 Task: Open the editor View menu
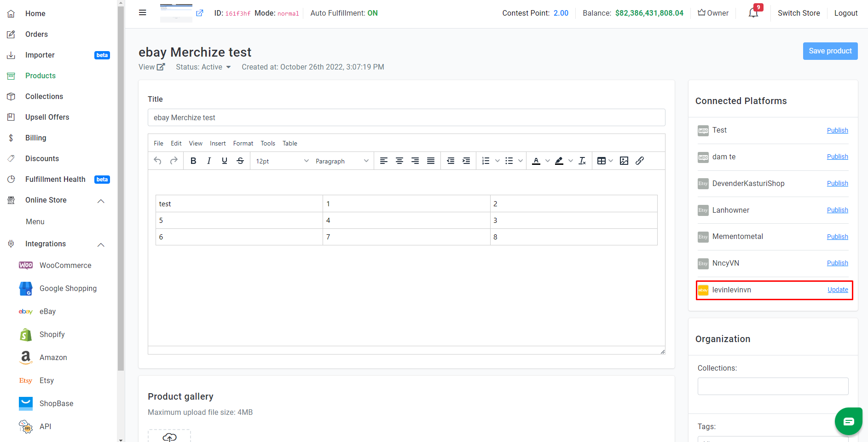point(196,143)
